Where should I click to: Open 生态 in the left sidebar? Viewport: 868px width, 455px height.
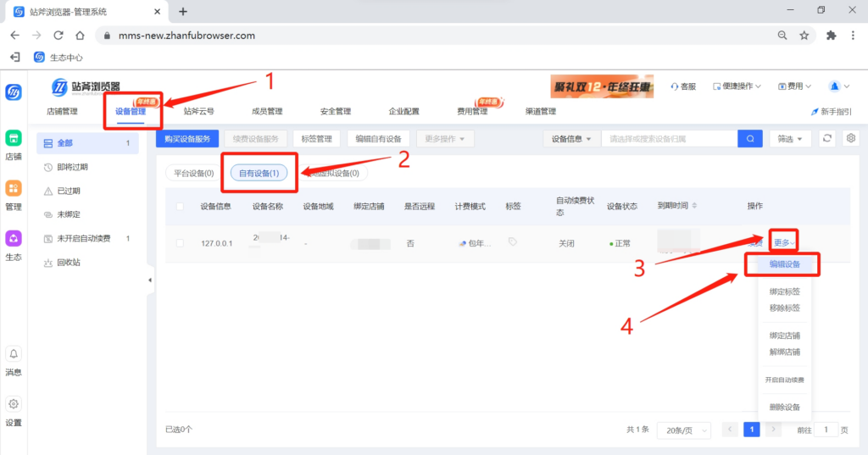click(x=14, y=247)
